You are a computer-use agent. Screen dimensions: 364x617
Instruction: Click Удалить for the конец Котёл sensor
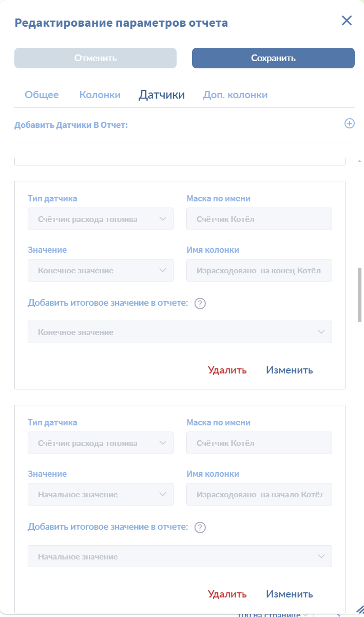[227, 370]
